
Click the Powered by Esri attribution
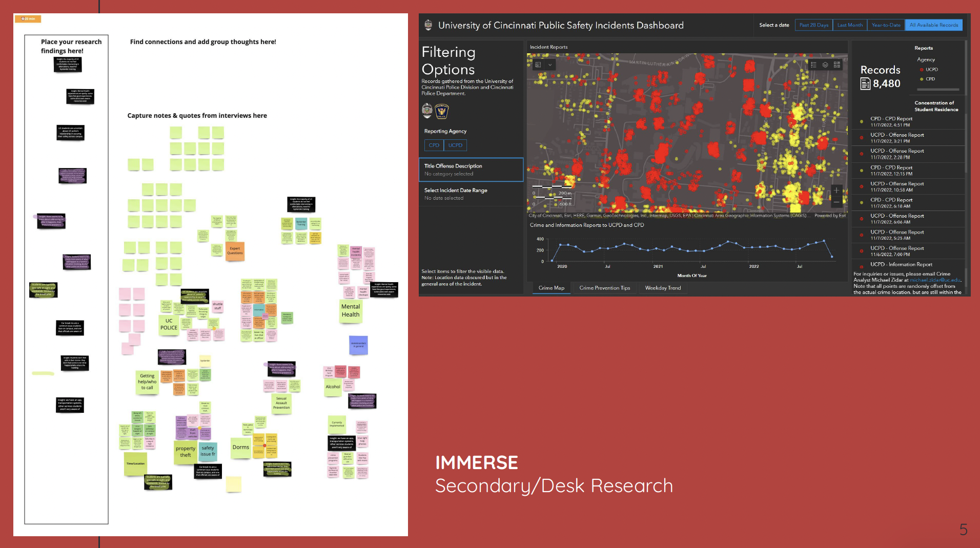coord(830,216)
